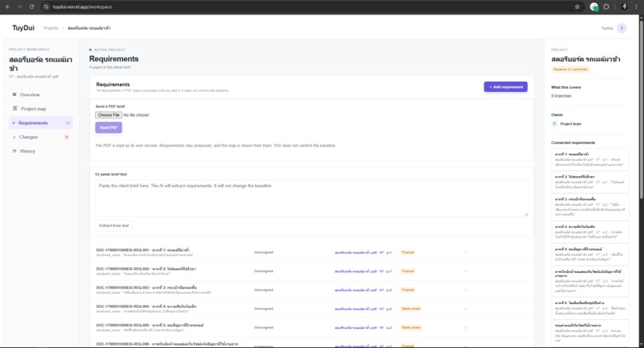The image size is (644, 348).
Task: Expand the REQ-002 row chevron
Action: coord(465,271)
